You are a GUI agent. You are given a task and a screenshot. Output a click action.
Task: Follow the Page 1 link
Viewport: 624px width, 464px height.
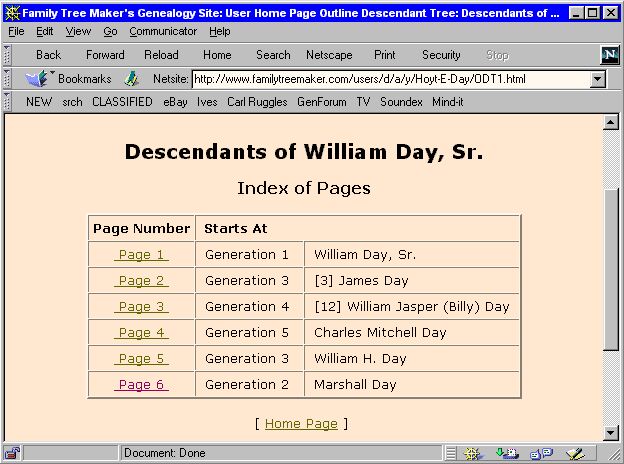coord(141,255)
